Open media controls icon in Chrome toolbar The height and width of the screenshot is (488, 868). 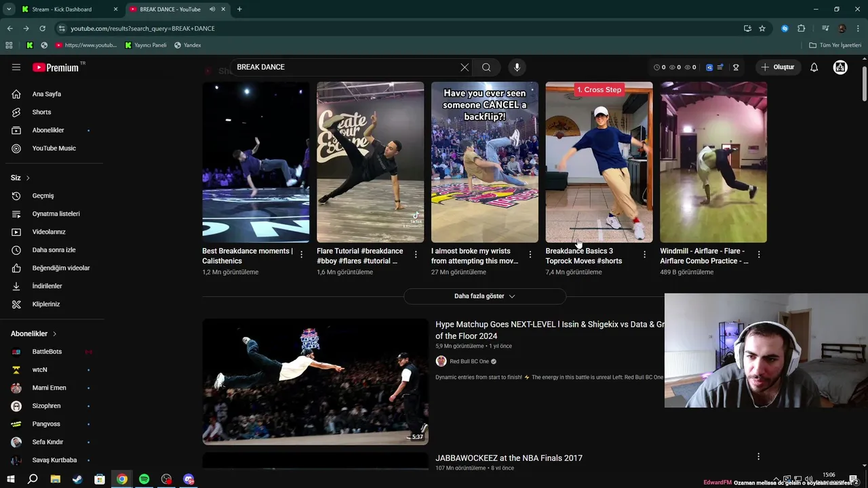(825, 28)
